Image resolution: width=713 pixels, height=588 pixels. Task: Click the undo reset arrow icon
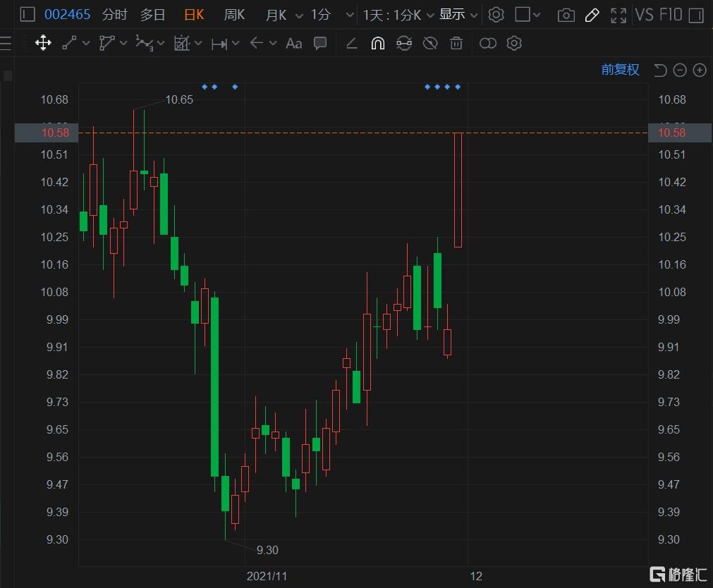pyautogui.click(x=660, y=70)
